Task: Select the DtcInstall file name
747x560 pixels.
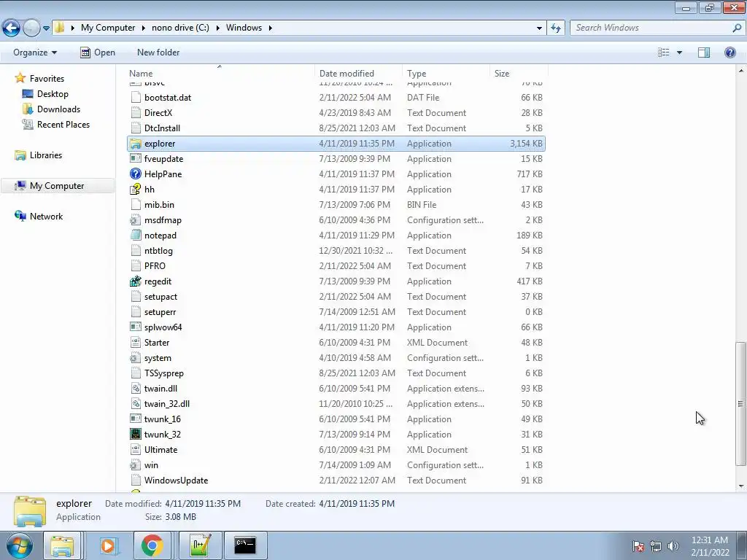Action: [x=162, y=128]
